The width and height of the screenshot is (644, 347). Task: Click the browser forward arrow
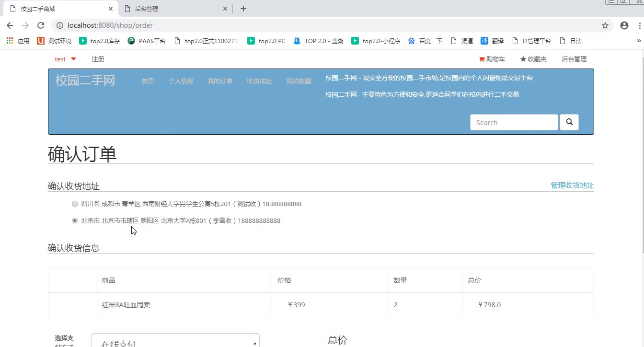[25, 25]
